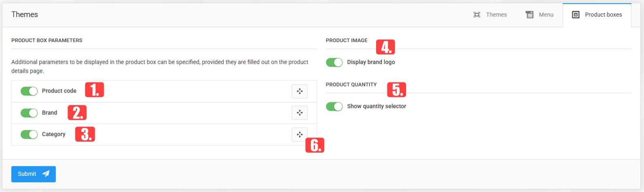Click the Display brand logo label
The image size is (644, 192).
click(371, 62)
